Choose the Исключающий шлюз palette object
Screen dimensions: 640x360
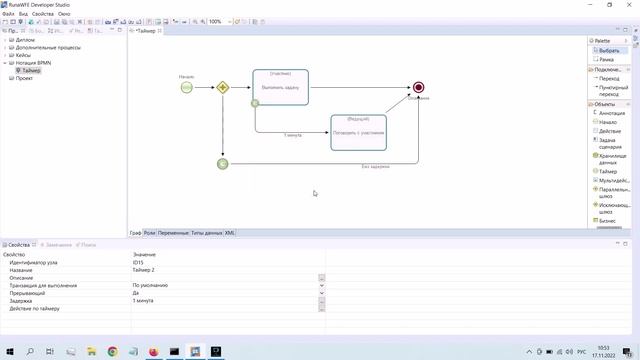[613, 208]
